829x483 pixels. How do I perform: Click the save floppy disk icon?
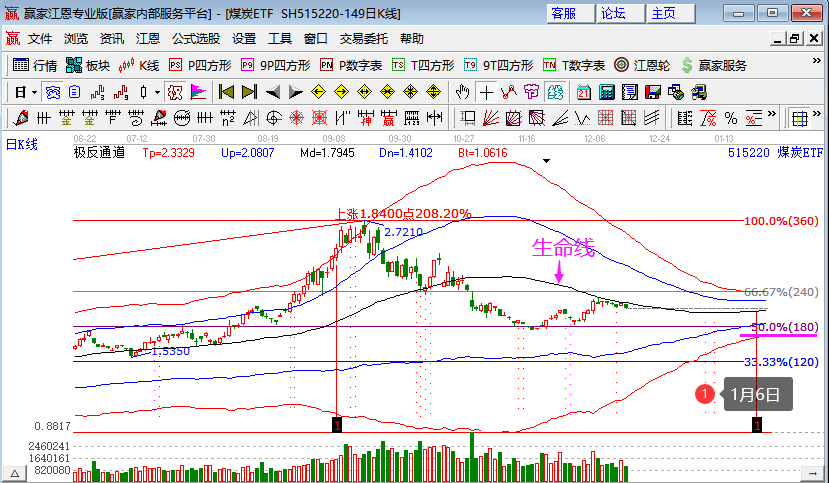pos(653,92)
